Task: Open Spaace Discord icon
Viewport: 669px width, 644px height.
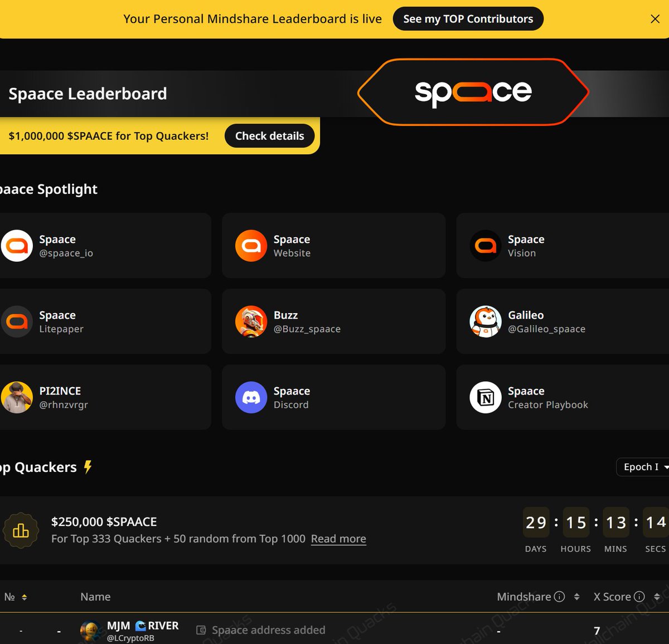Action: click(251, 397)
